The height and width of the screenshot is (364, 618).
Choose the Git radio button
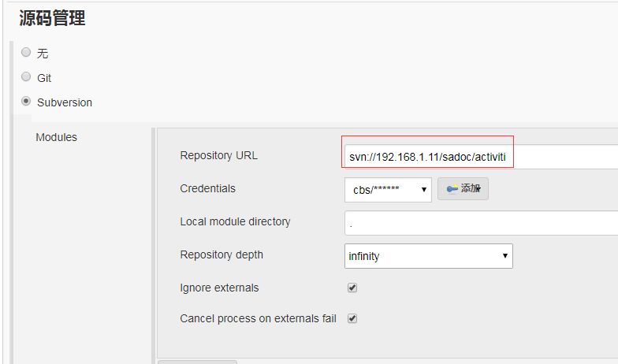pos(26,76)
